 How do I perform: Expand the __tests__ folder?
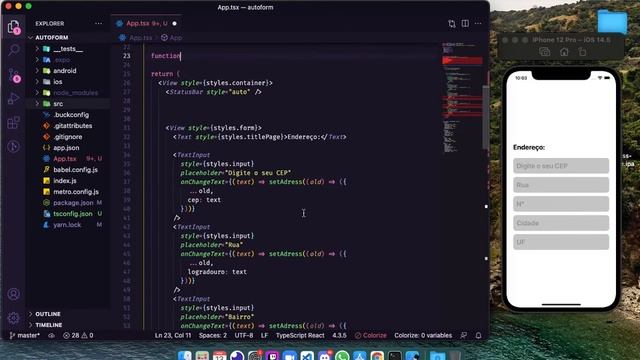pyautogui.click(x=67, y=49)
